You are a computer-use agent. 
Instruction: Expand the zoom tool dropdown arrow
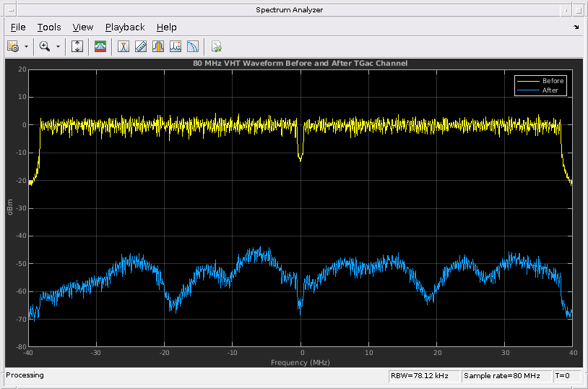(x=59, y=46)
